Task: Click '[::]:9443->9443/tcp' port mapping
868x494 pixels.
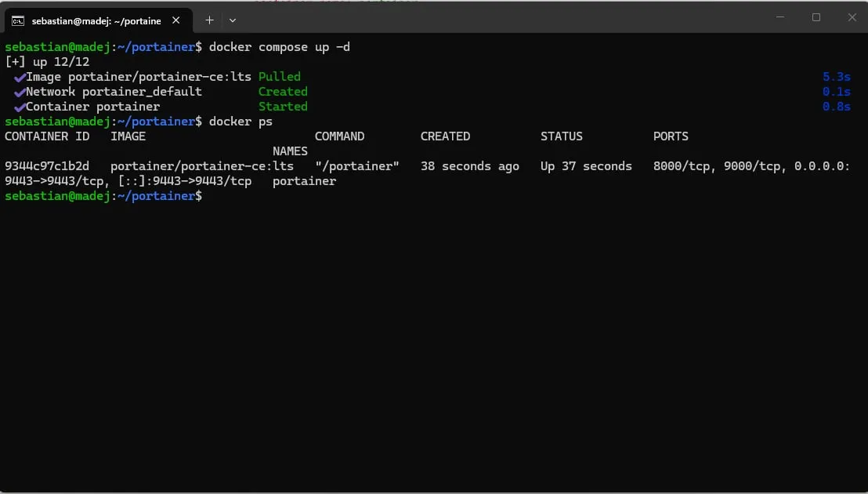Action: (x=185, y=182)
